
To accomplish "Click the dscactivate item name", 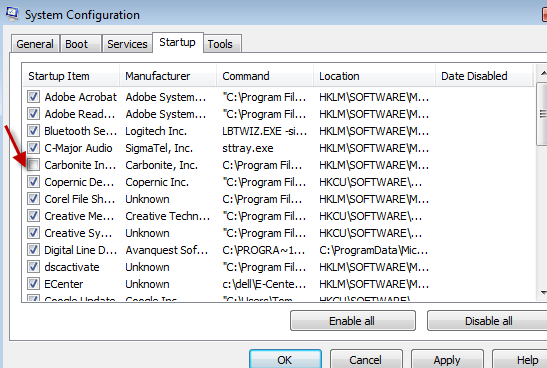I will coord(72,267).
